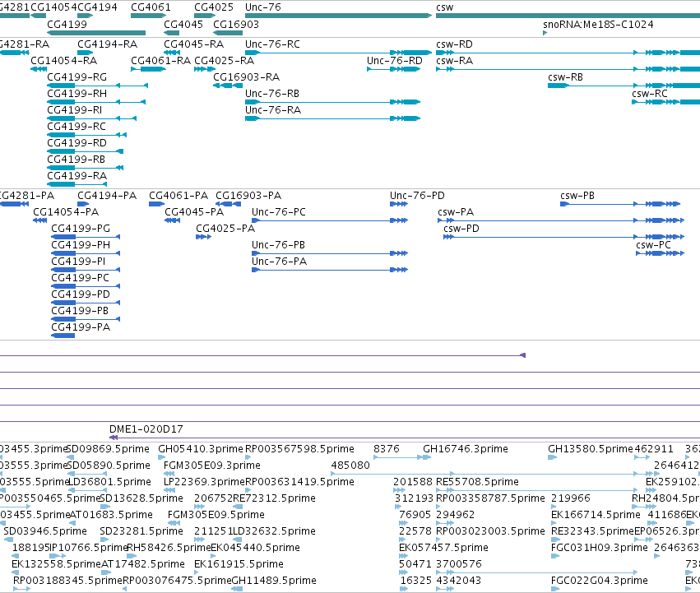Open protein label Unc-76-PA
Viewport: 700px width, 593px height.
280,262
